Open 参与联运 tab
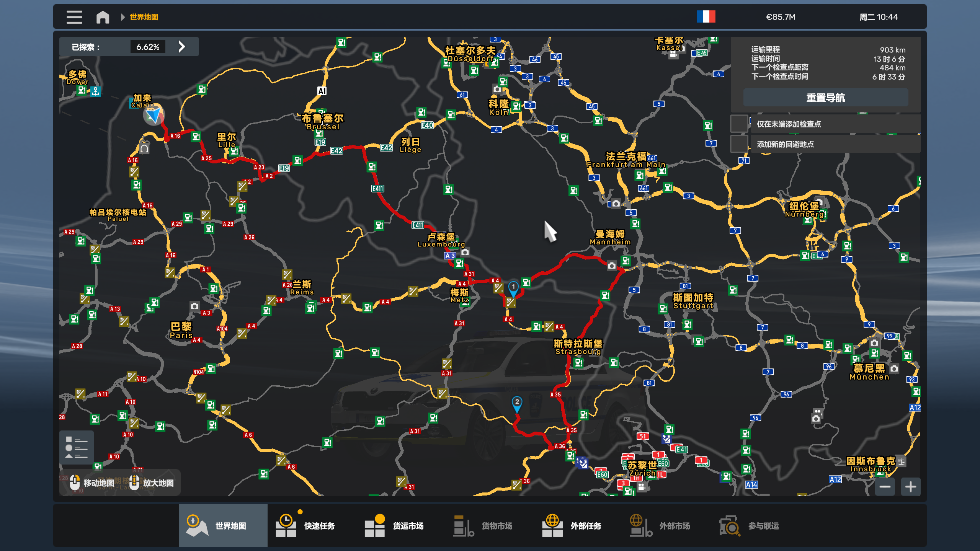The width and height of the screenshot is (980, 551). pyautogui.click(x=756, y=525)
